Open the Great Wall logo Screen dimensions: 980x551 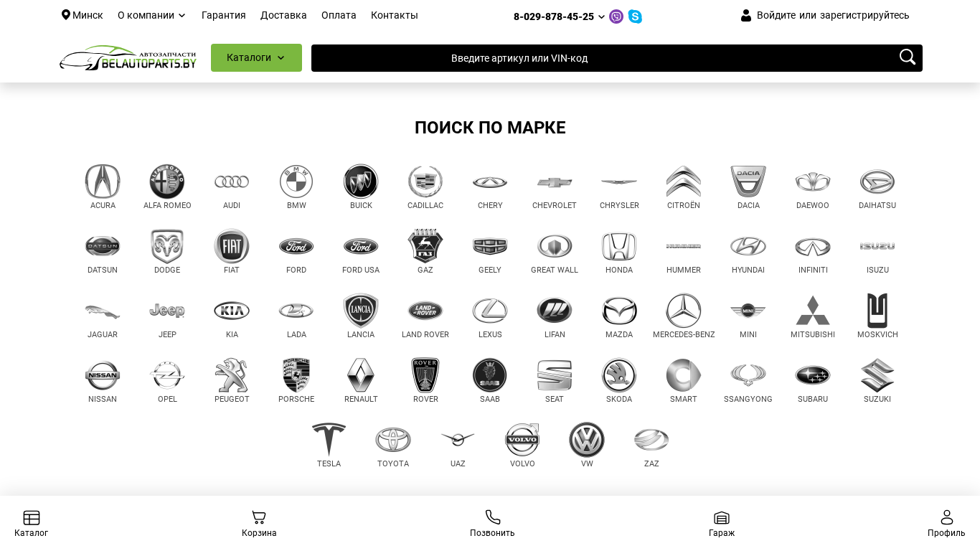point(555,246)
